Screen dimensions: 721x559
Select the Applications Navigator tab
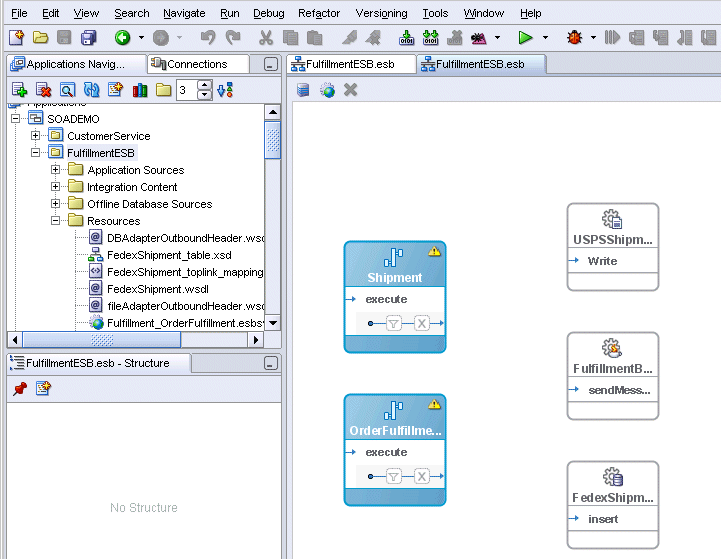tap(76, 64)
